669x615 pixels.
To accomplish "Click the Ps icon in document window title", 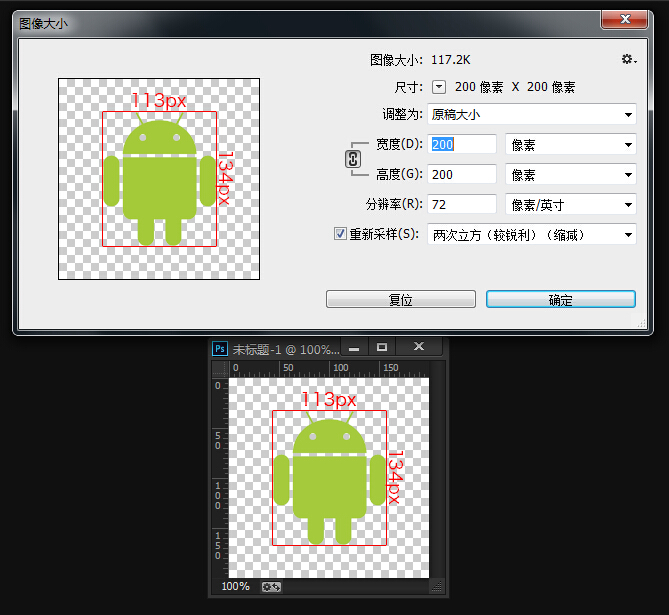I will [x=220, y=349].
